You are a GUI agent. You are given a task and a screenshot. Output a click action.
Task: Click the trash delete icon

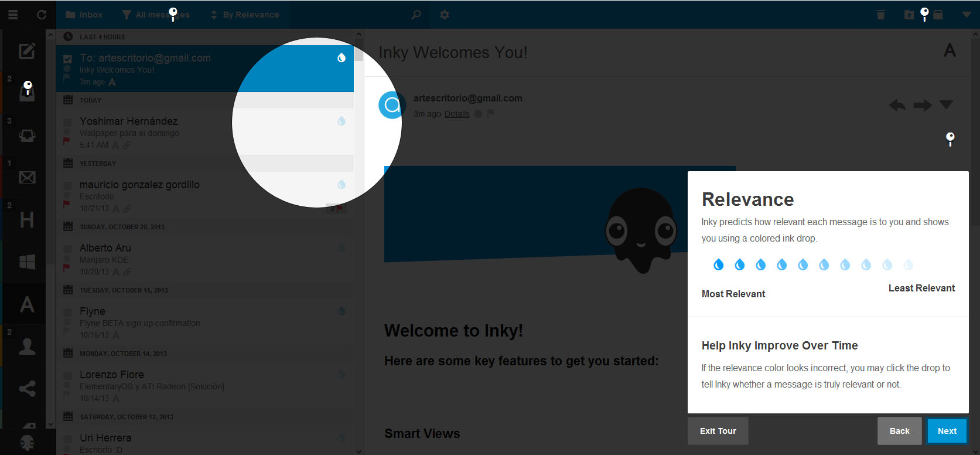tap(880, 15)
